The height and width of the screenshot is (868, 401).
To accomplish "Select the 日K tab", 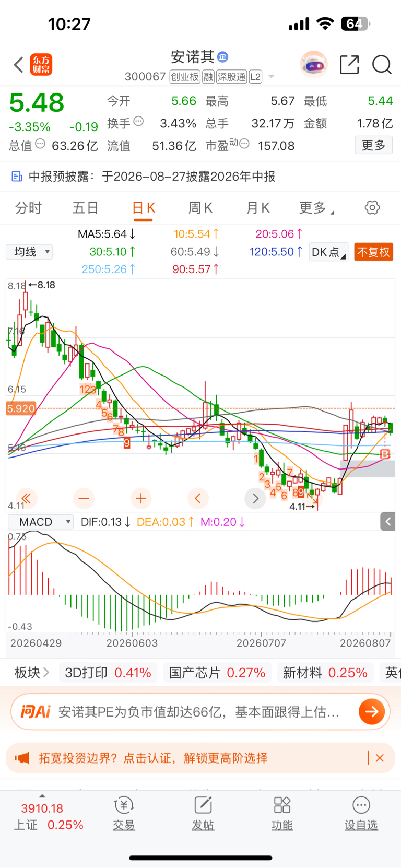I will 144,208.
